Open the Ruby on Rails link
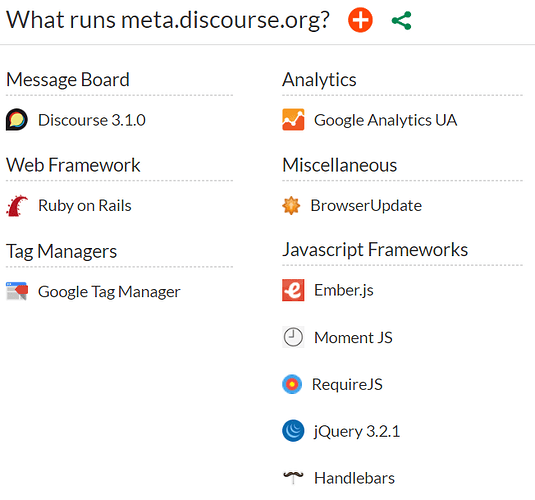The height and width of the screenshot is (500, 535). pyautogui.click(x=85, y=206)
